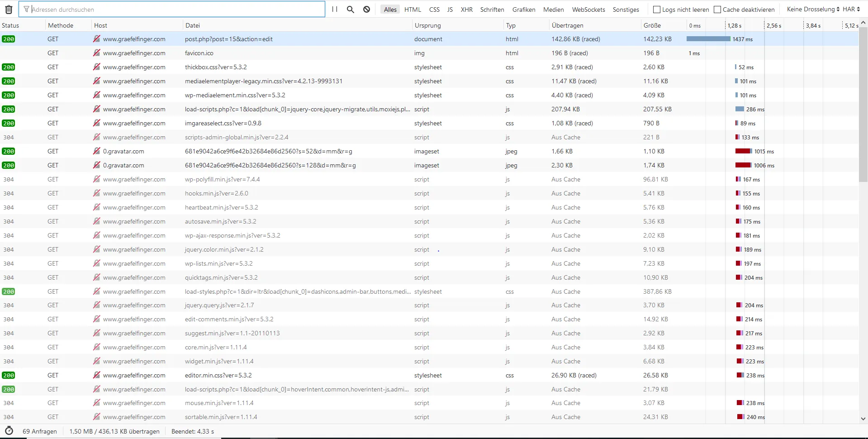The height and width of the screenshot is (439, 868).
Task: Click insecure lock icon on imgareaselect.css row
Action: tap(96, 123)
